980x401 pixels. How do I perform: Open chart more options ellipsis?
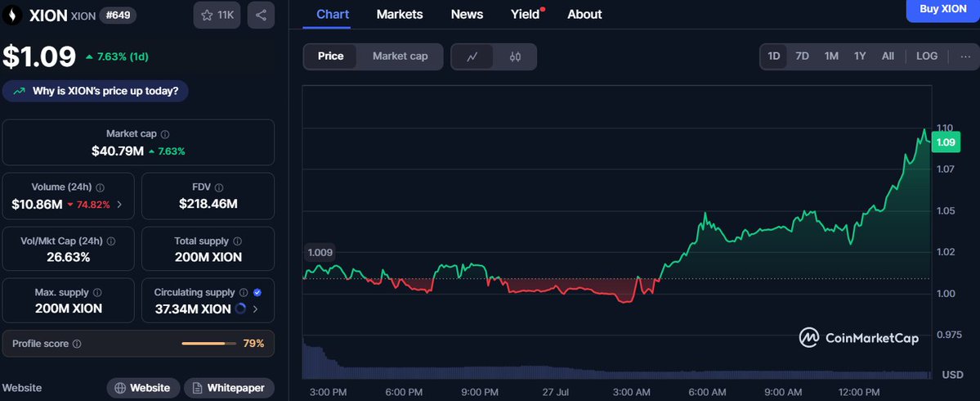click(965, 56)
